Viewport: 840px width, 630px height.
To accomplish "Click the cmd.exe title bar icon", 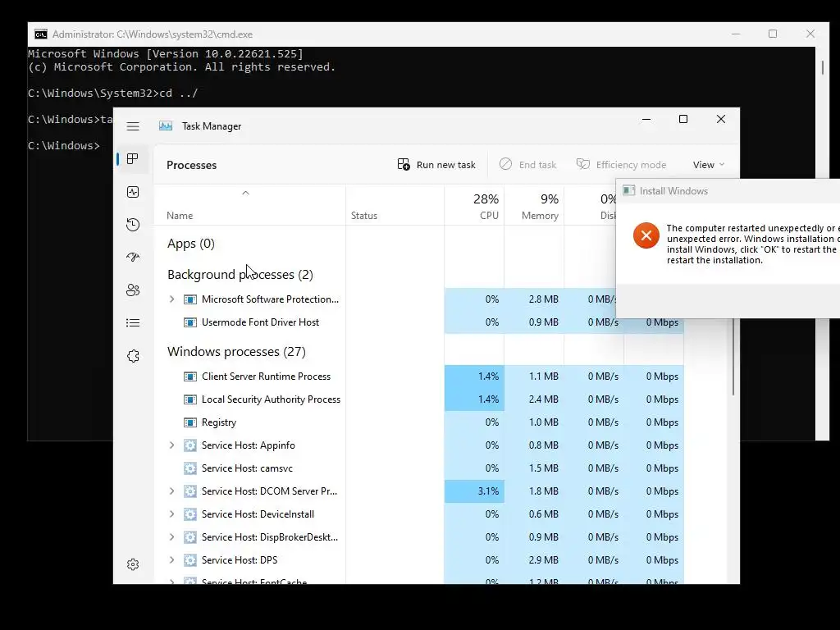I will pyautogui.click(x=41, y=34).
